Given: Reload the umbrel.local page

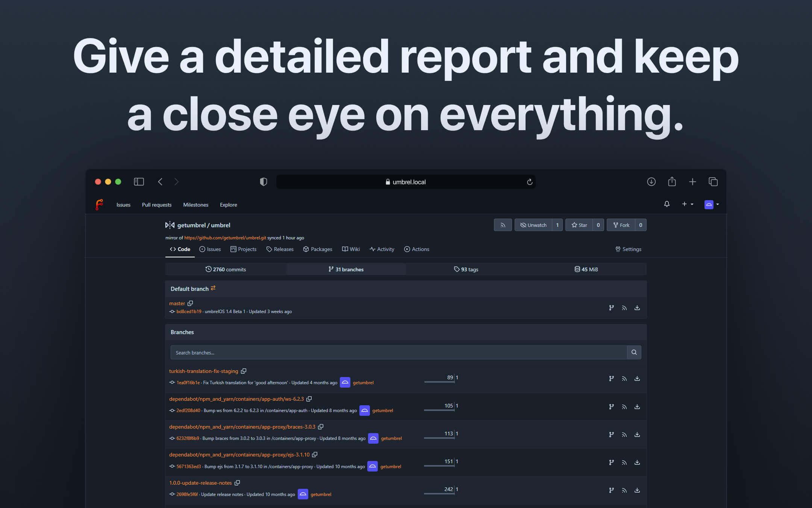Looking at the screenshot, I should [x=529, y=182].
